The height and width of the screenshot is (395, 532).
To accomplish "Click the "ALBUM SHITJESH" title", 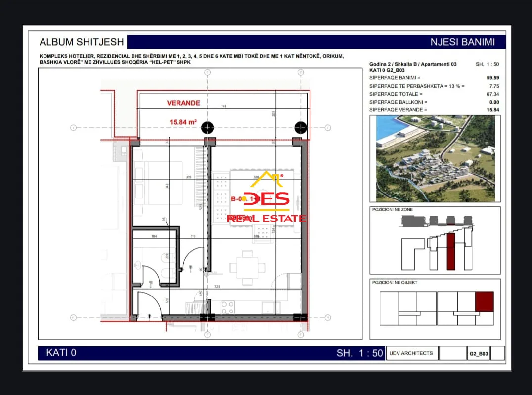I will (x=82, y=42).
